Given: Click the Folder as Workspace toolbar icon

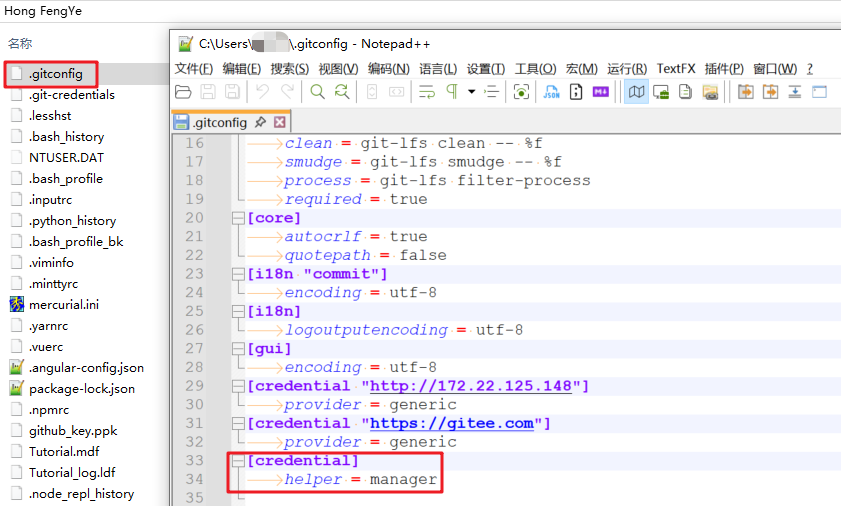Looking at the screenshot, I should click(710, 92).
